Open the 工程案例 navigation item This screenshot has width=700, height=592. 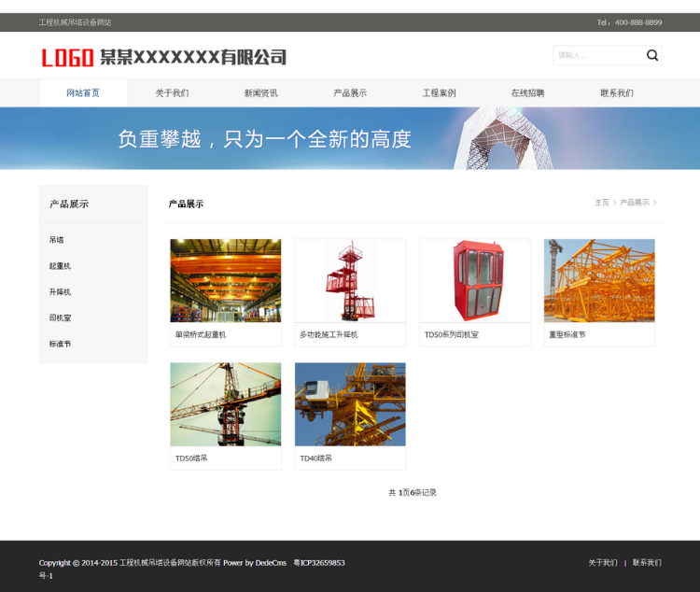(x=439, y=93)
